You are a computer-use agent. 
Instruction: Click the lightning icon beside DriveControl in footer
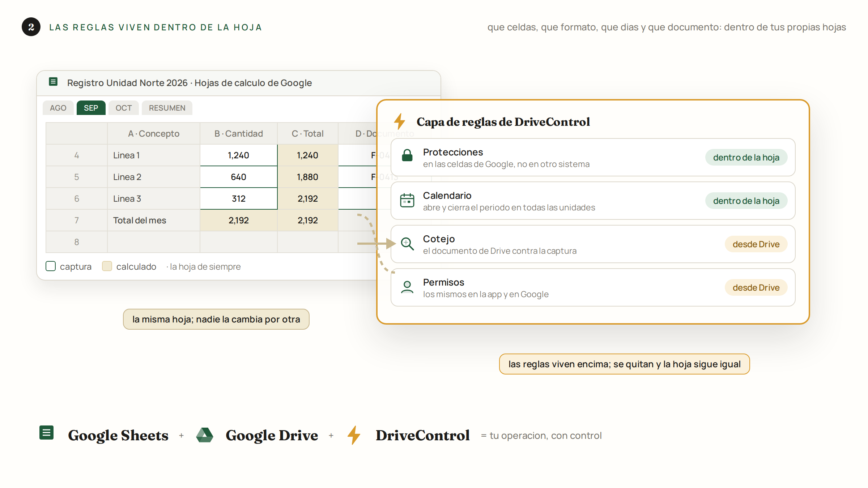pyautogui.click(x=354, y=435)
